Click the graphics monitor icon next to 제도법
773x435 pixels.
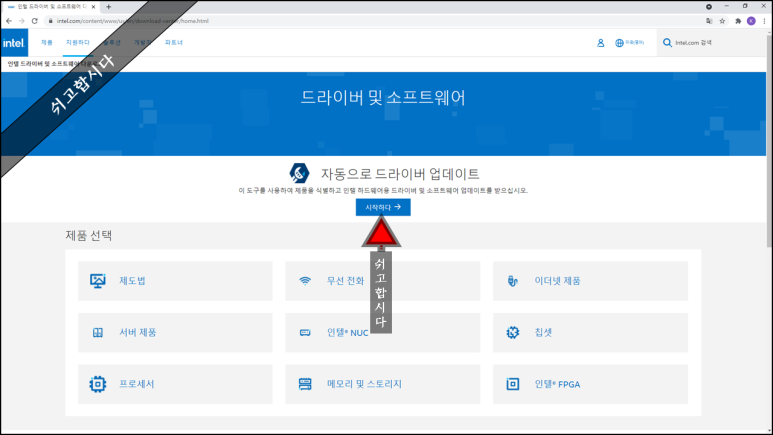pyautogui.click(x=98, y=281)
